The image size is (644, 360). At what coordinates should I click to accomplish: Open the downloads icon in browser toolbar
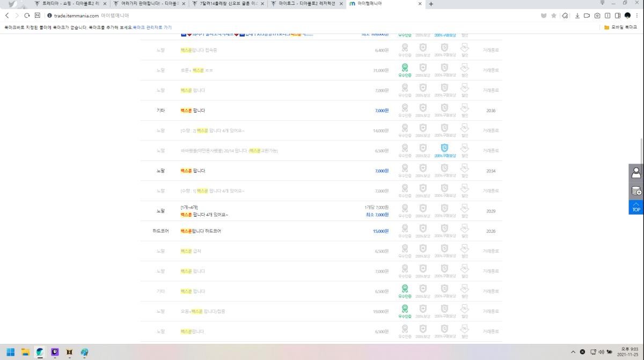[x=577, y=16]
